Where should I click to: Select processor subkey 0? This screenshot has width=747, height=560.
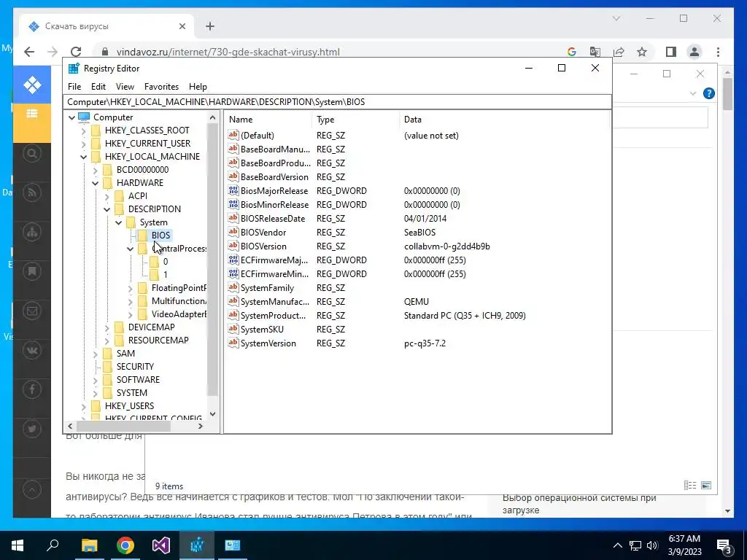pos(166,262)
